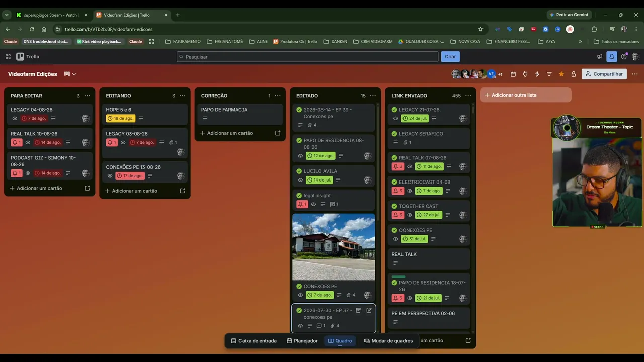Create card from template in PARA EDITAR
Image resolution: width=644 pixels, height=362 pixels.
[x=87, y=188]
